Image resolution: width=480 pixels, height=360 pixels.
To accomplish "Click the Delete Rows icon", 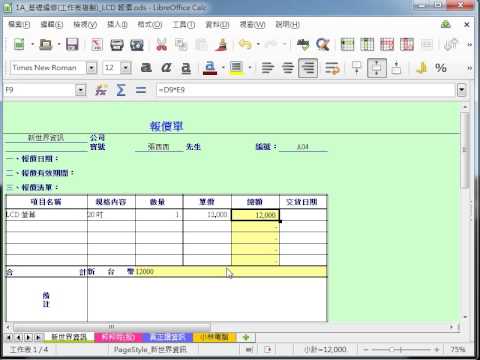I will point(387,44).
